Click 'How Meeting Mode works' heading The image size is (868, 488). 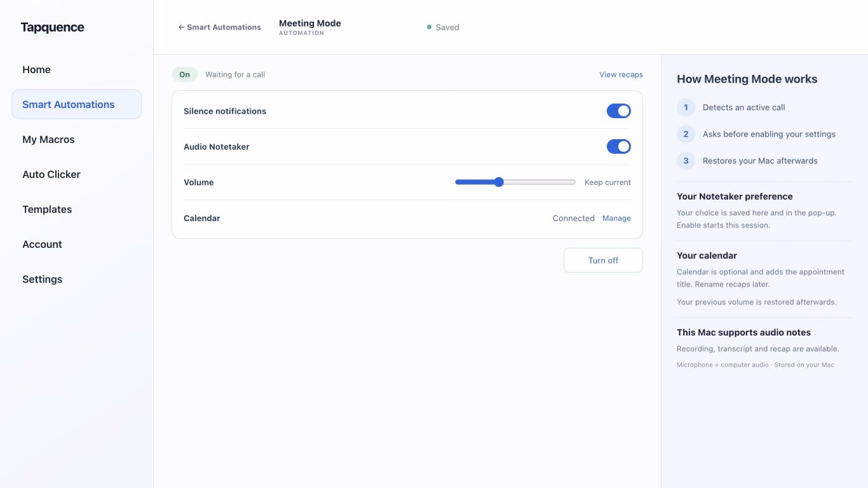[x=747, y=79]
